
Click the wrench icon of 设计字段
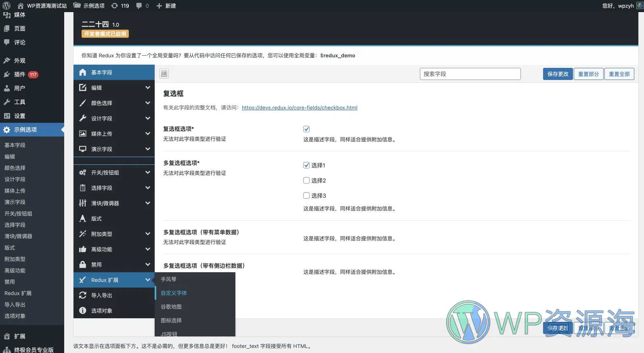[x=83, y=118]
